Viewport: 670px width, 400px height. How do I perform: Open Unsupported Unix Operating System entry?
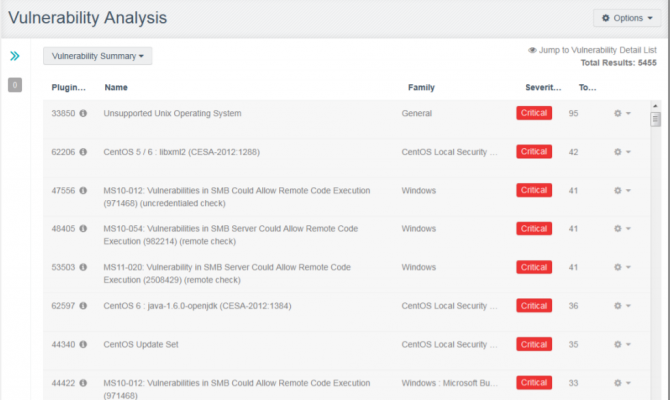(172, 113)
